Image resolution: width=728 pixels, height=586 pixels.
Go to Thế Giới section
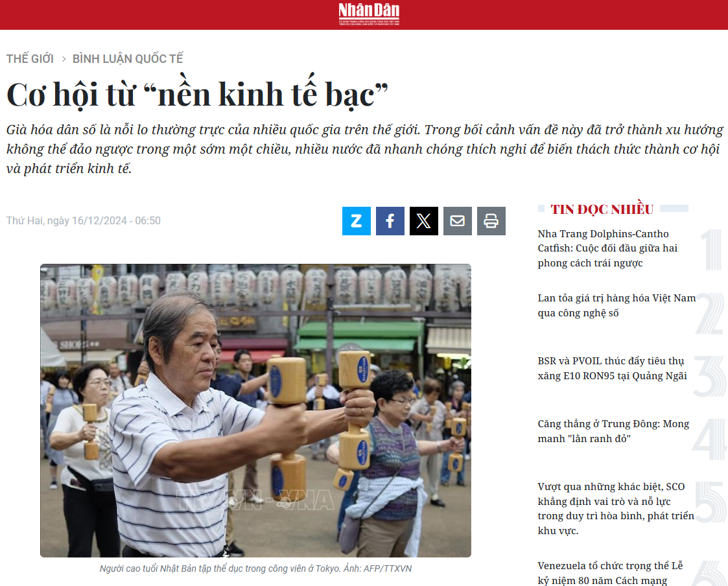pyautogui.click(x=30, y=58)
